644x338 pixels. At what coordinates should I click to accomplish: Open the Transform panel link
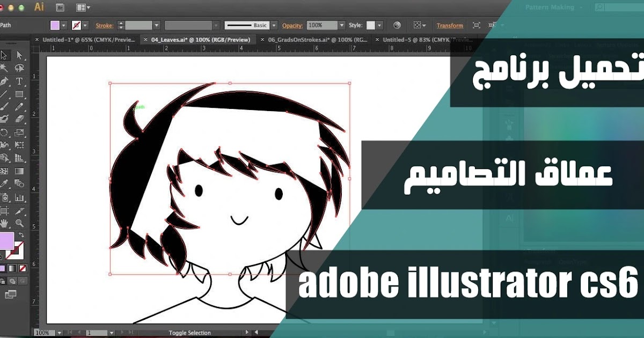click(x=450, y=25)
